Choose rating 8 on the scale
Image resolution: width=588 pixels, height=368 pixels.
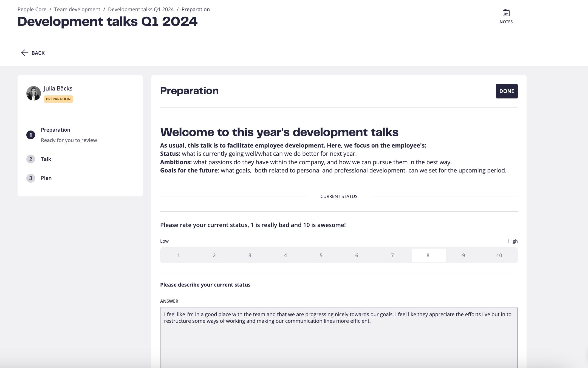[429, 255]
